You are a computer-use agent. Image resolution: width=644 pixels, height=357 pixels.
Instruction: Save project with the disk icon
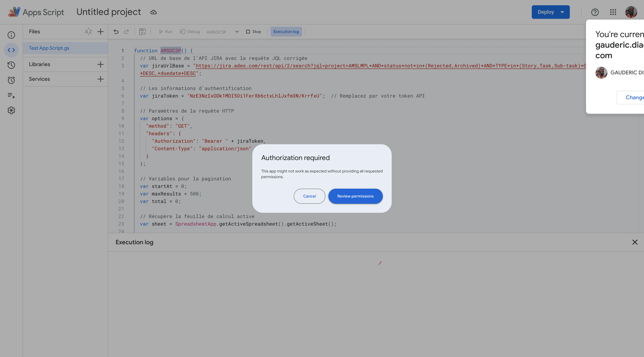tap(143, 31)
